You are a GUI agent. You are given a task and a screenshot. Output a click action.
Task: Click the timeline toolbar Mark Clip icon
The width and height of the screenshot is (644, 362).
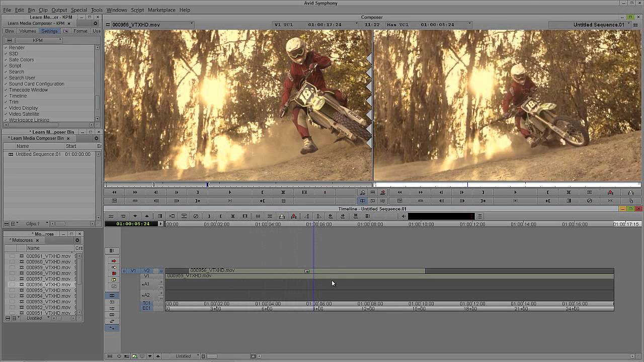tap(233, 216)
